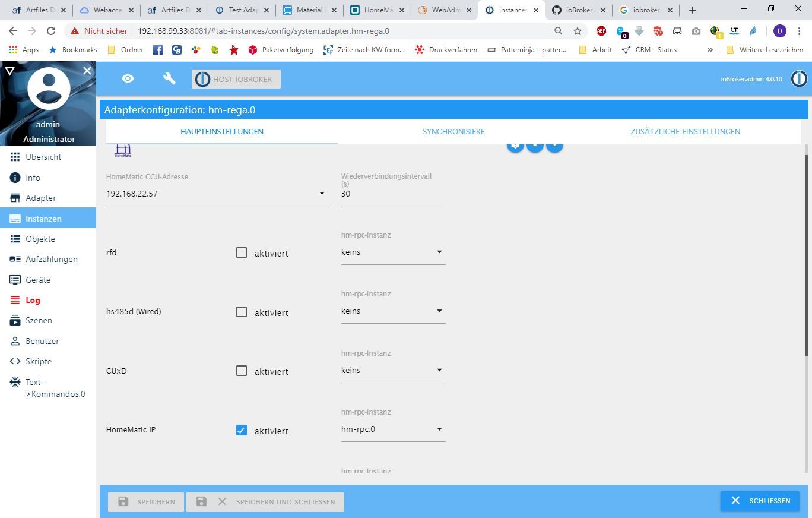Viewport: 812px width, 518px height.
Task: Switch to the Webaccess browser tab
Action: [x=107, y=10]
